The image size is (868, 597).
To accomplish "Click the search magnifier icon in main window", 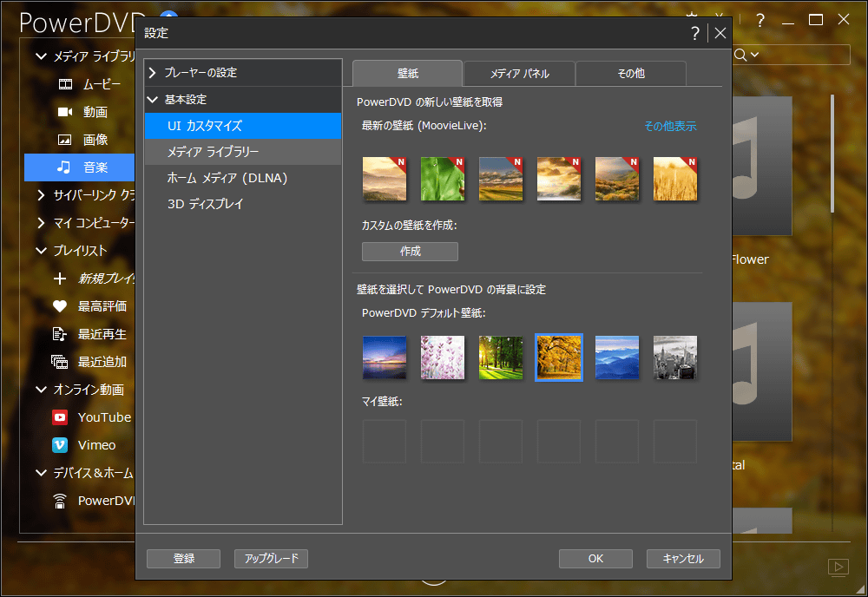I will (740, 55).
